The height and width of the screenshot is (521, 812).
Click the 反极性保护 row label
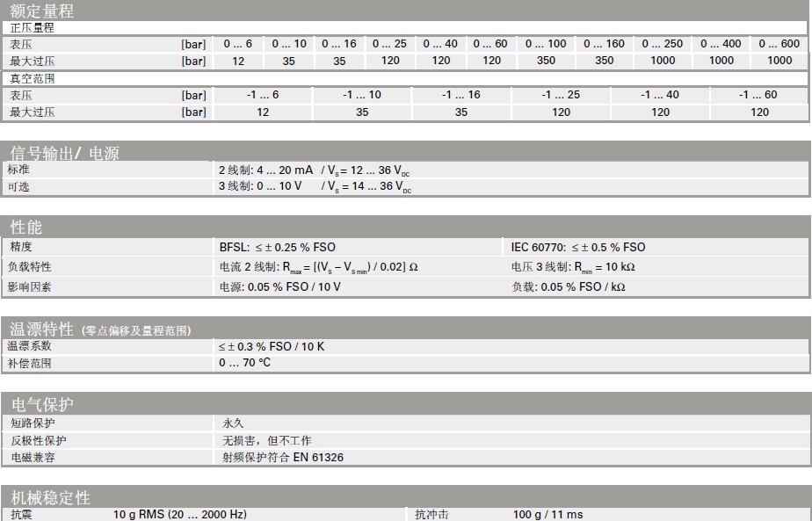pyautogui.click(x=39, y=440)
